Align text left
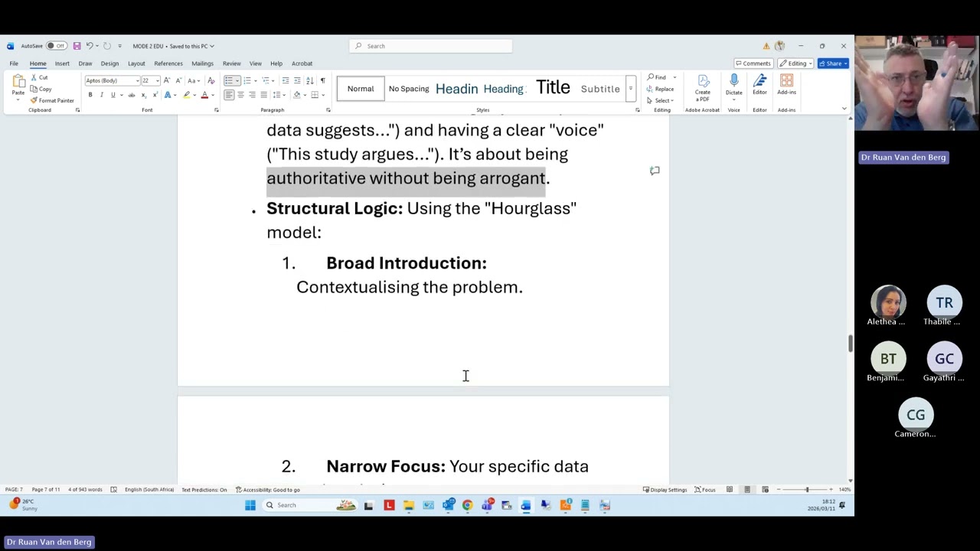 [x=229, y=95]
